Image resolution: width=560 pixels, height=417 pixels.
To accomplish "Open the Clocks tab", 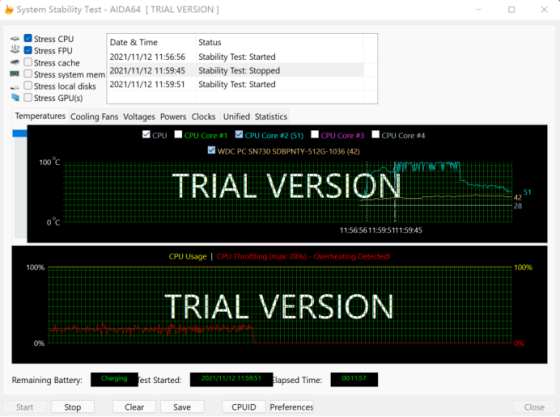I will click(x=204, y=117).
